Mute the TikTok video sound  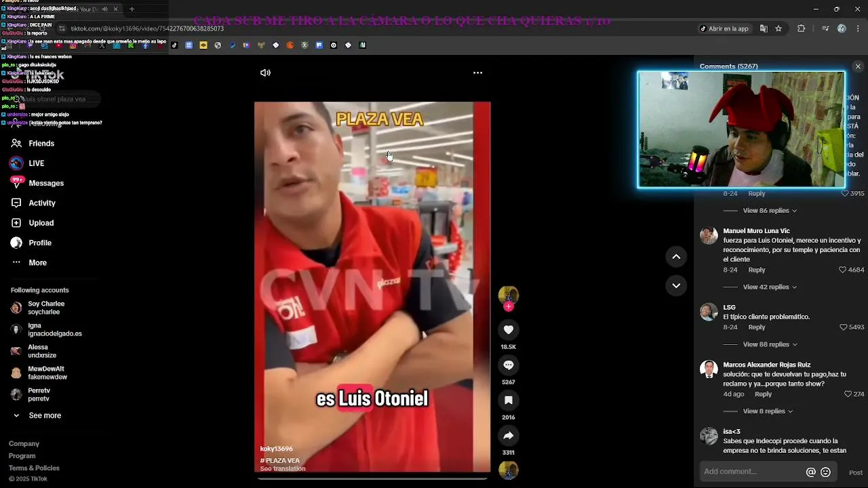click(265, 73)
